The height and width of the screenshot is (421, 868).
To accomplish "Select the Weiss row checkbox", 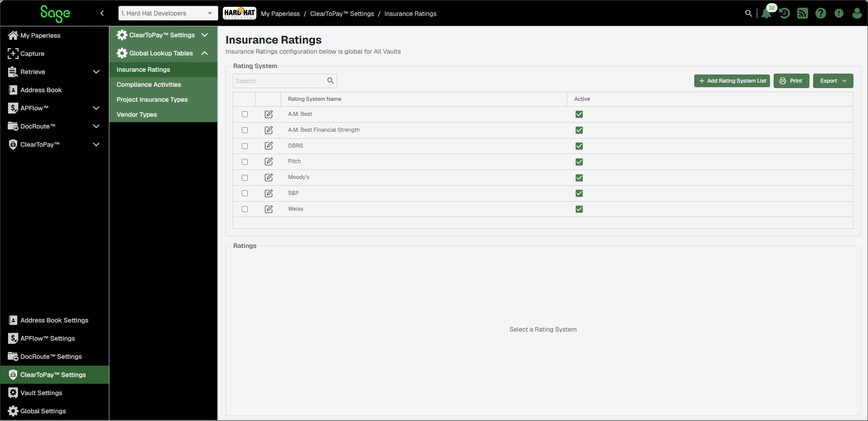I will click(x=245, y=209).
